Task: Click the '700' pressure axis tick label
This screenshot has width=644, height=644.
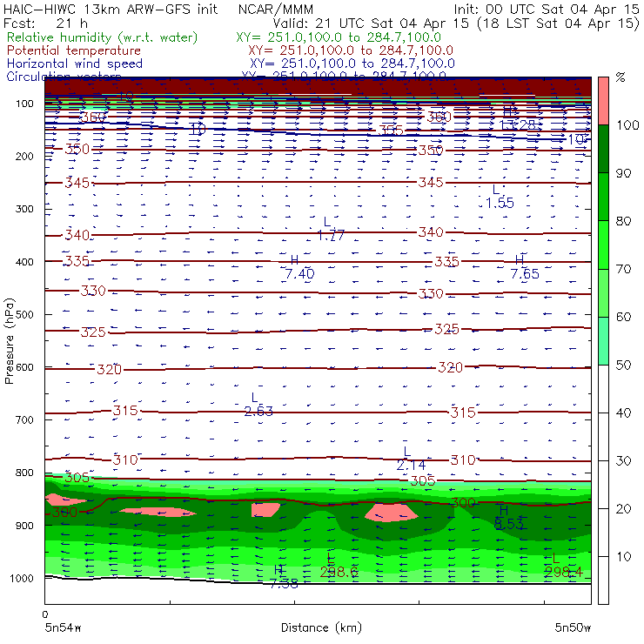Action: [x=24, y=420]
